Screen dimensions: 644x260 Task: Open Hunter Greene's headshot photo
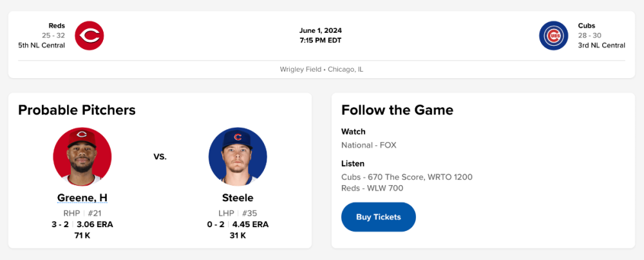[x=82, y=157]
